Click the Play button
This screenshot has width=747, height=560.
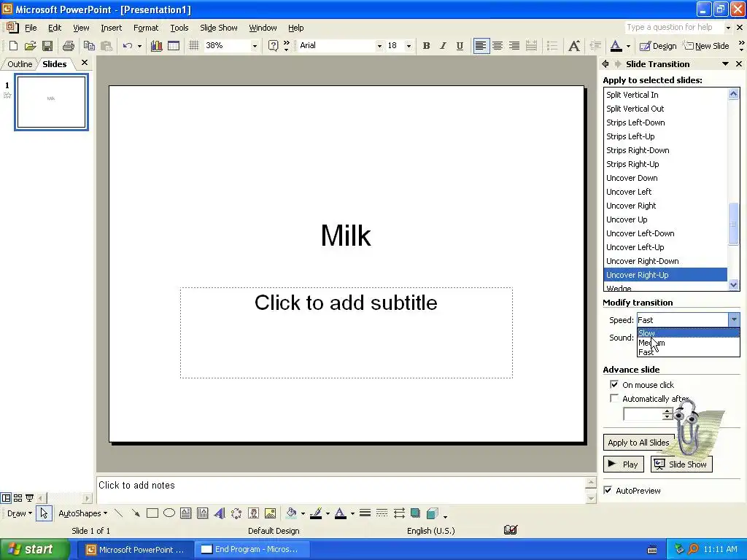(624, 464)
